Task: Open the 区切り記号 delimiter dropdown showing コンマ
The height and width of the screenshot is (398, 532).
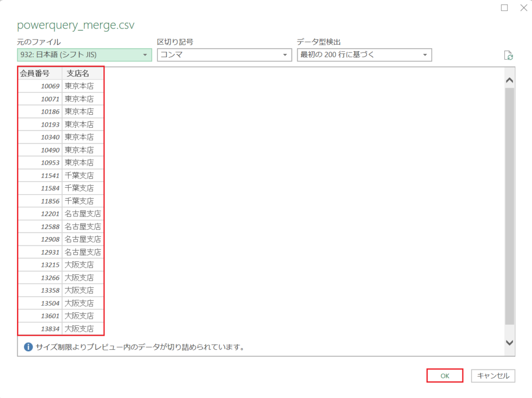Action: pos(285,54)
